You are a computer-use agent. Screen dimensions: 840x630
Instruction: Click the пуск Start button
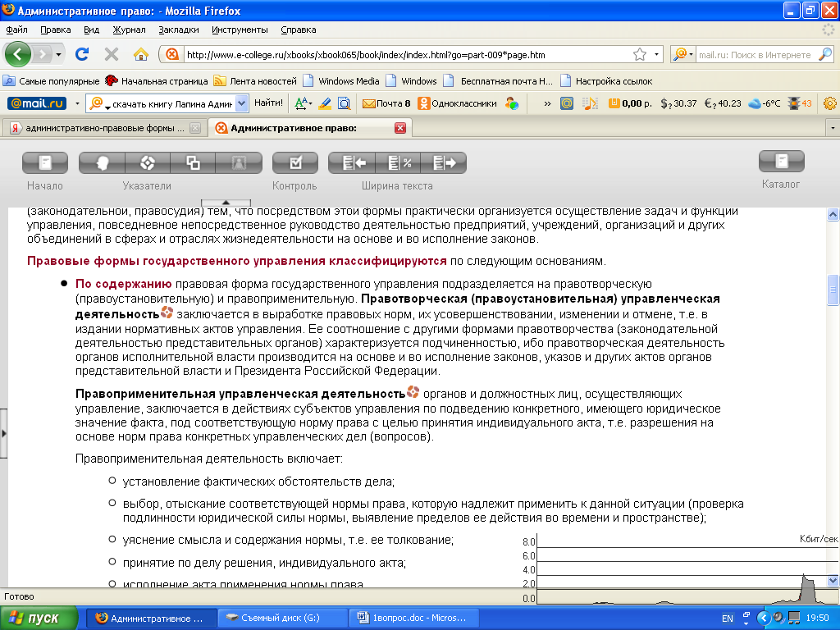39,619
